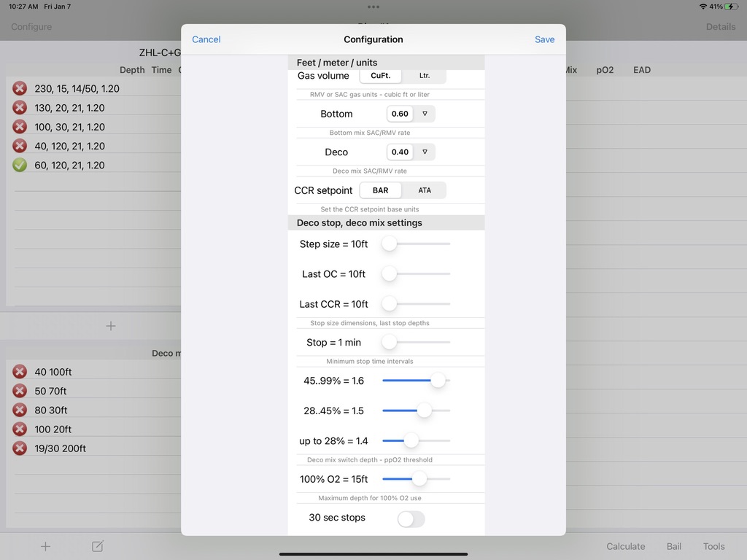Click the Deco rate value 0.40 field
The image size is (747, 560).
pyautogui.click(x=400, y=152)
